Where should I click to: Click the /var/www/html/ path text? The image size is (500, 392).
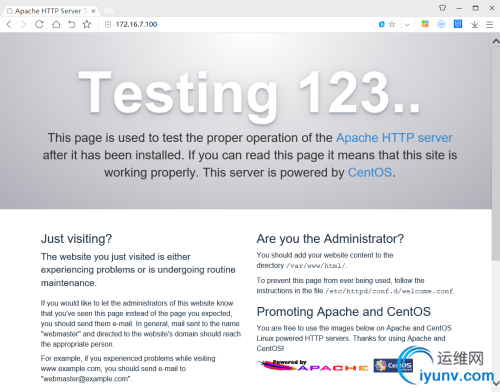coord(316,266)
